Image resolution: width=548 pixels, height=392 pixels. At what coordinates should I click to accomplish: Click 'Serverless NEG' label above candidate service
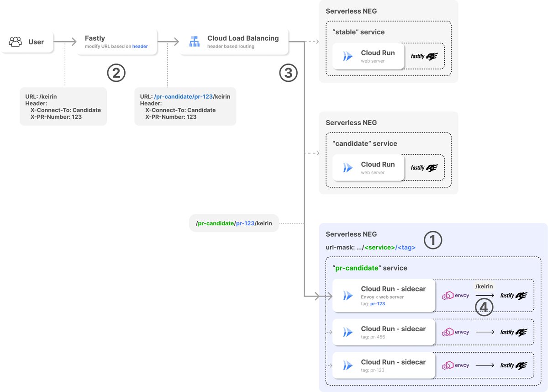[x=351, y=123]
